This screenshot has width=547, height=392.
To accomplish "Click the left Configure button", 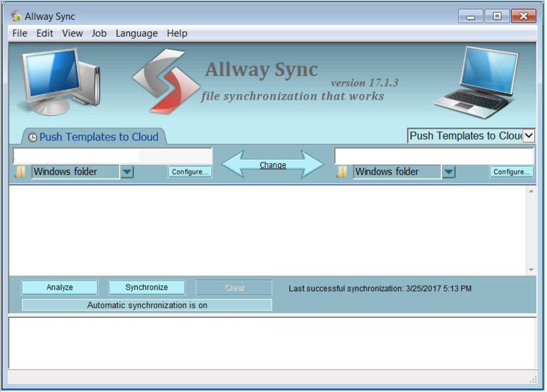I will point(190,172).
